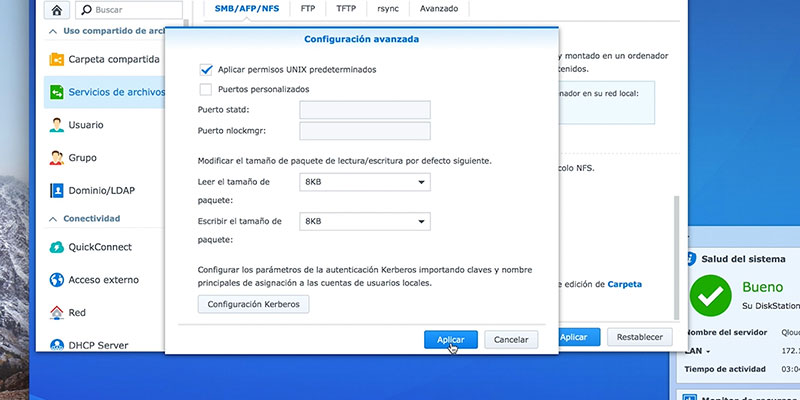Open Control Panel home icon

(x=57, y=10)
